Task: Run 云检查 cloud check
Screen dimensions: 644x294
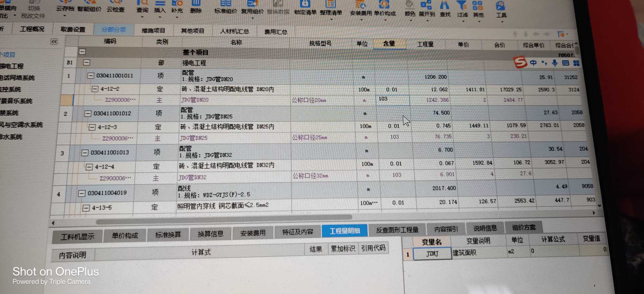Action: tap(116, 6)
